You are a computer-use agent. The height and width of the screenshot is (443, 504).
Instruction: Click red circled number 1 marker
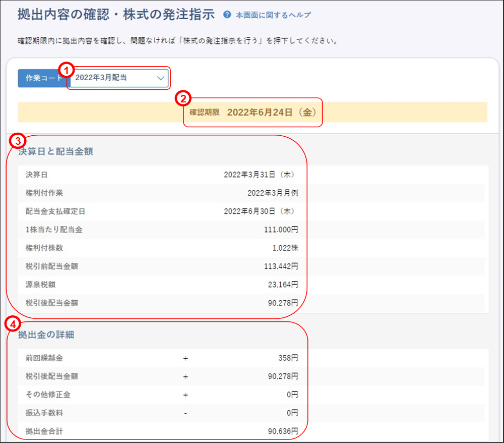pyautogui.click(x=66, y=71)
